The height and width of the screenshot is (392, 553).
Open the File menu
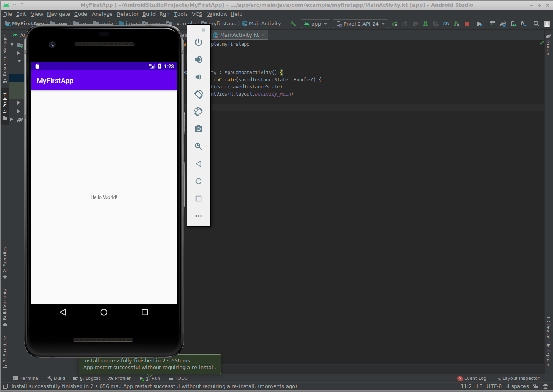7,14
